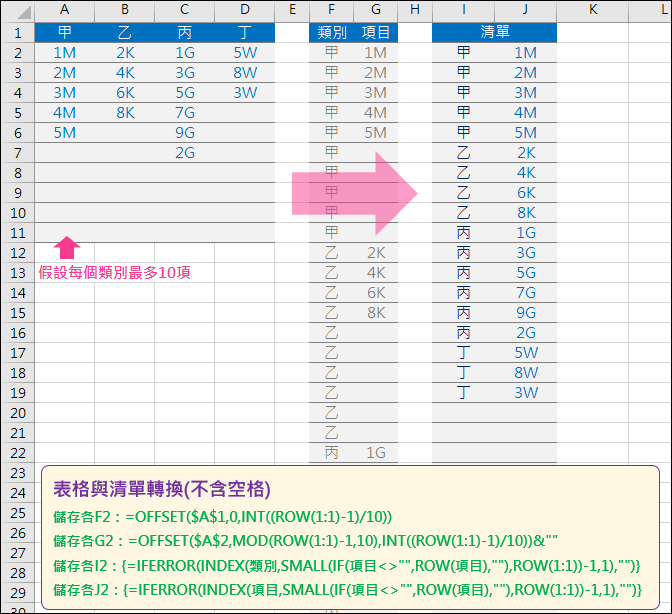This screenshot has width=672, height=614.
Task: Select cell A2 containing 1M
Action: tap(64, 53)
